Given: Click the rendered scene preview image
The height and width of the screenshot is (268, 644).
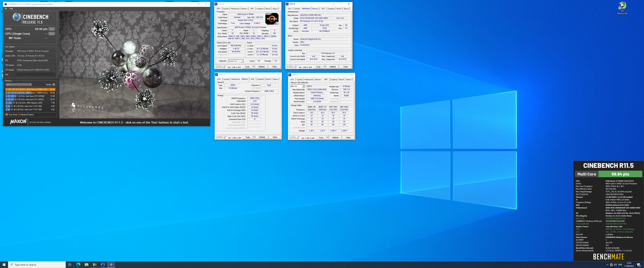Looking at the screenshot, I should coord(135,65).
